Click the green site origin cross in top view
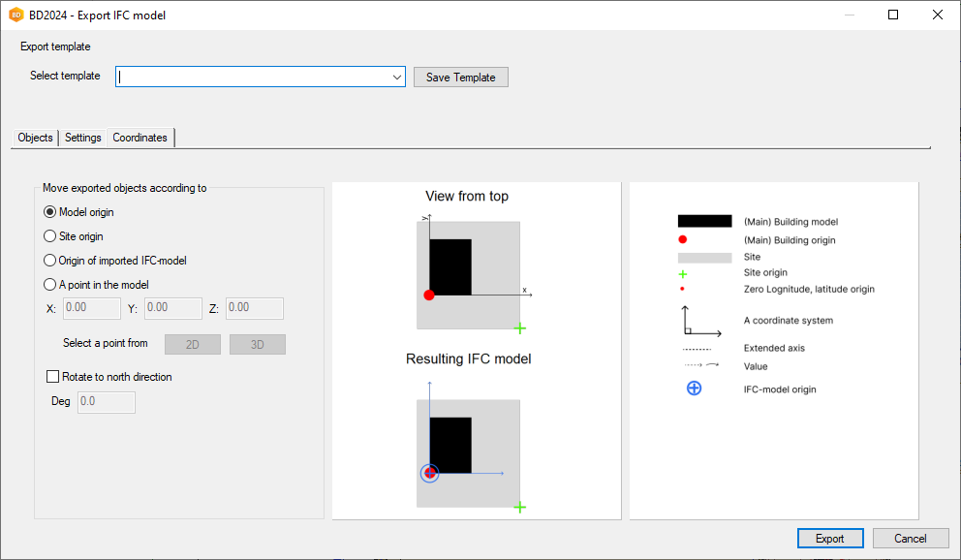961x560 pixels. 519,328
